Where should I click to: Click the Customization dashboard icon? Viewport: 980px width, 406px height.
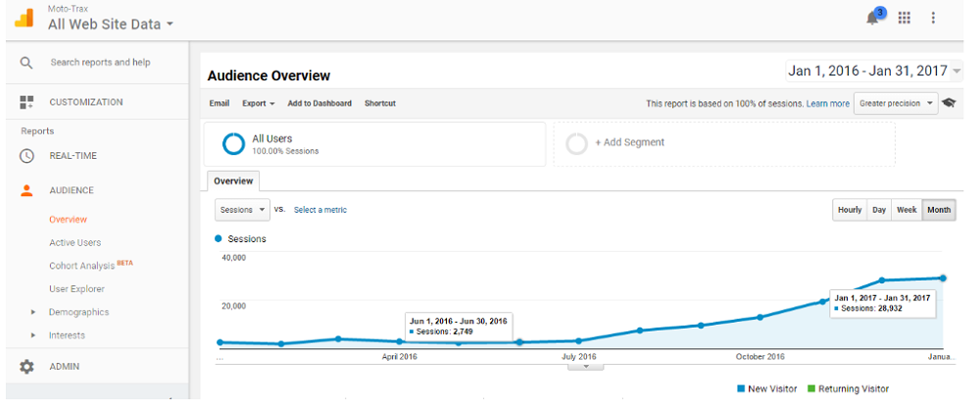26,102
